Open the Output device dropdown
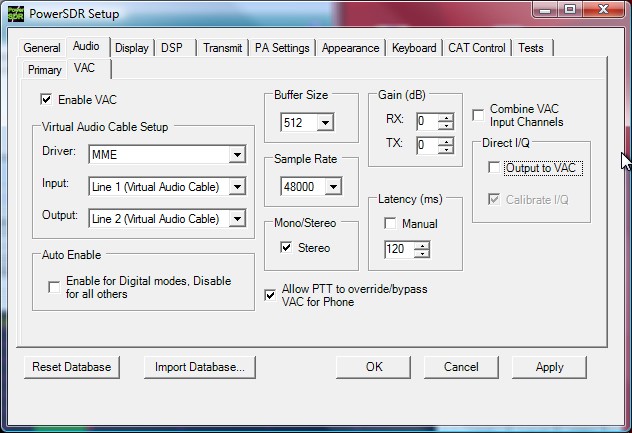The height and width of the screenshot is (433, 632). click(x=237, y=219)
